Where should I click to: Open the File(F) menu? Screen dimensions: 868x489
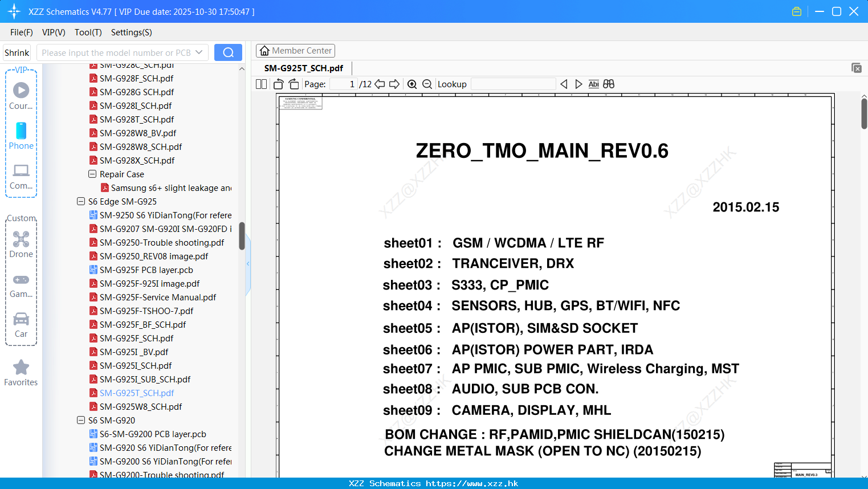(x=22, y=32)
